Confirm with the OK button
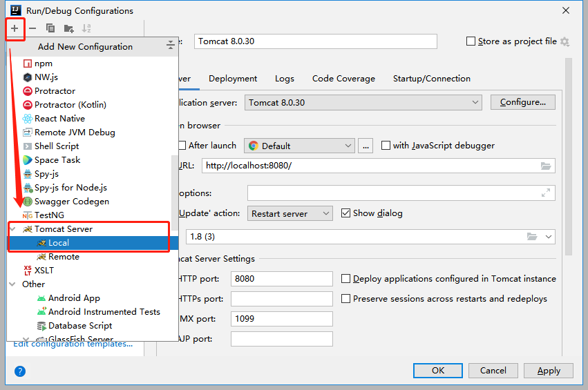This screenshot has height=390, width=588. tap(438, 371)
